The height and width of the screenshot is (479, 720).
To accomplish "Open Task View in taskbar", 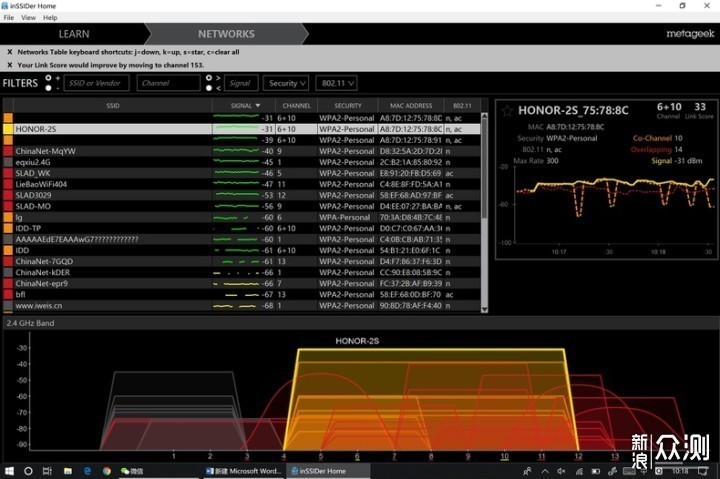I will (x=47, y=471).
